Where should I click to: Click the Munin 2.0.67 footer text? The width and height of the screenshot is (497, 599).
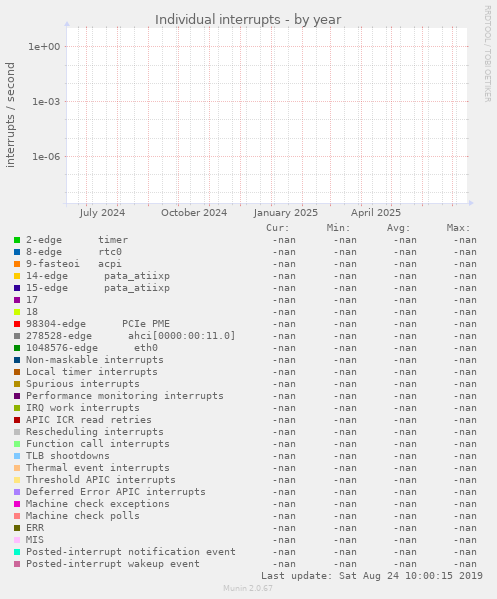point(248,588)
